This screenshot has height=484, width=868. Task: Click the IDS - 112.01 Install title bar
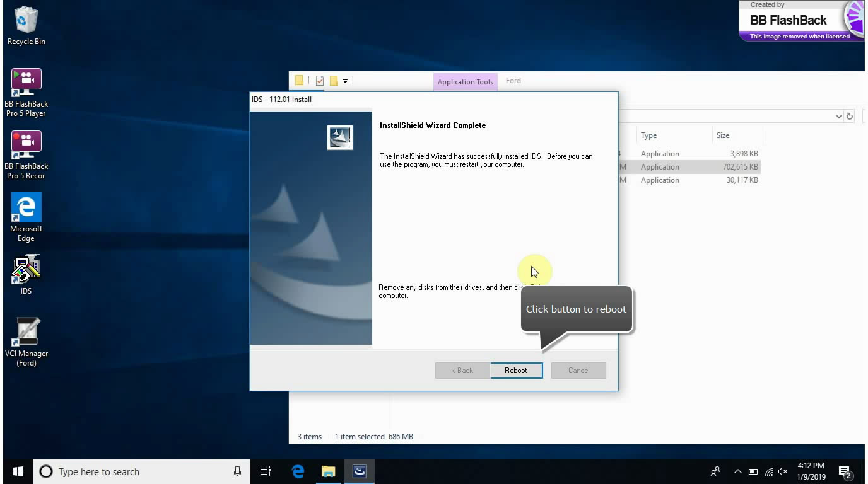[x=434, y=100]
